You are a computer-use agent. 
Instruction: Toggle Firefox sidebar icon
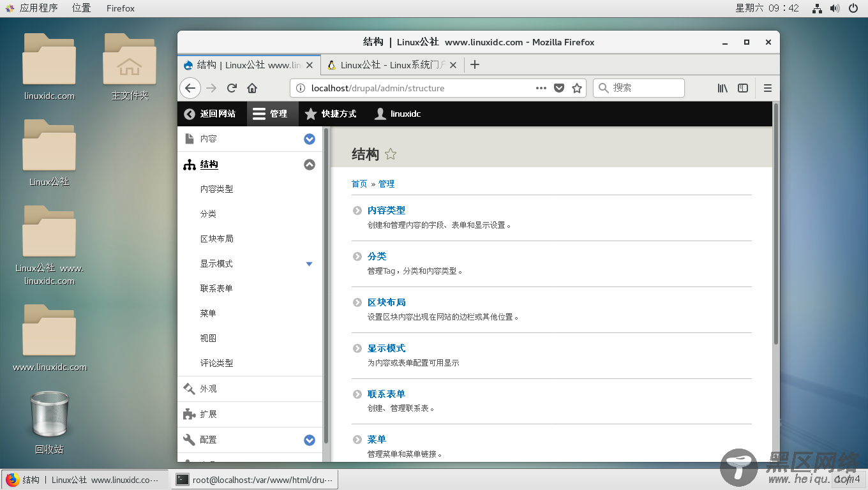(743, 88)
